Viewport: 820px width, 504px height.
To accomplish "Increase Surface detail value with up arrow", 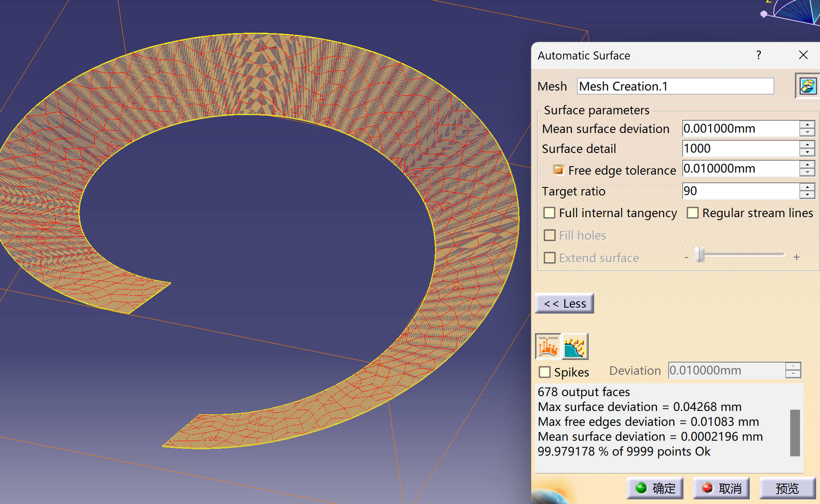I will (807, 144).
